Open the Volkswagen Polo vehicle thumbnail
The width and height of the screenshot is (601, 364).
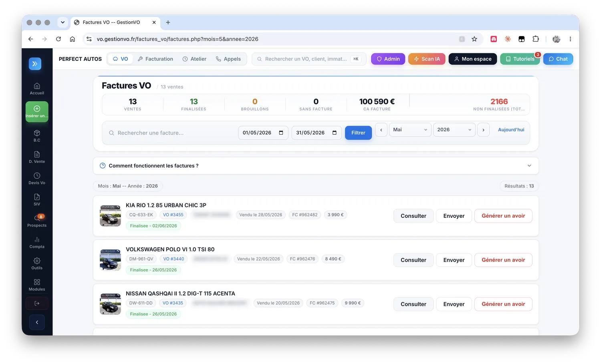(x=110, y=260)
